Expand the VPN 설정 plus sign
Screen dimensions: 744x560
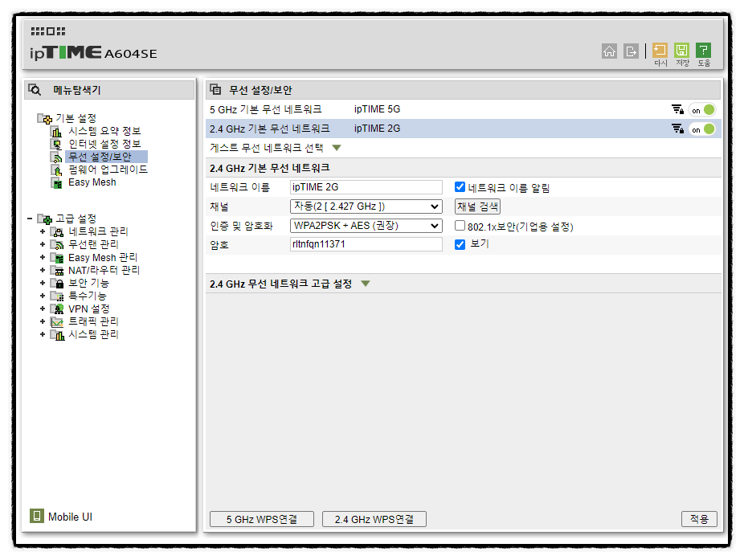43,309
